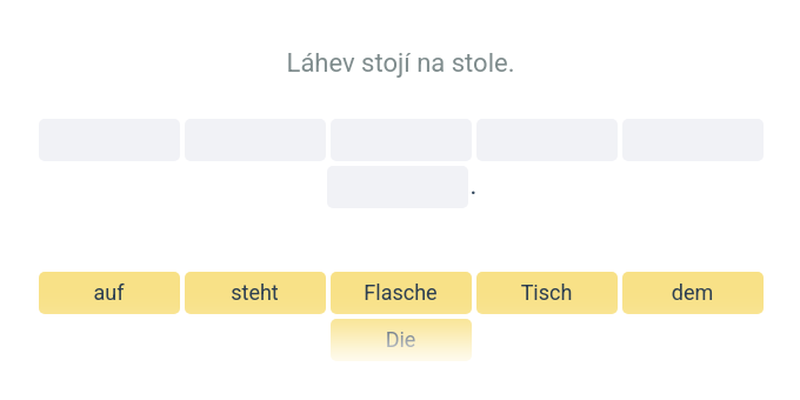Click the empty slot before the period

pyautogui.click(x=397, y=187)
